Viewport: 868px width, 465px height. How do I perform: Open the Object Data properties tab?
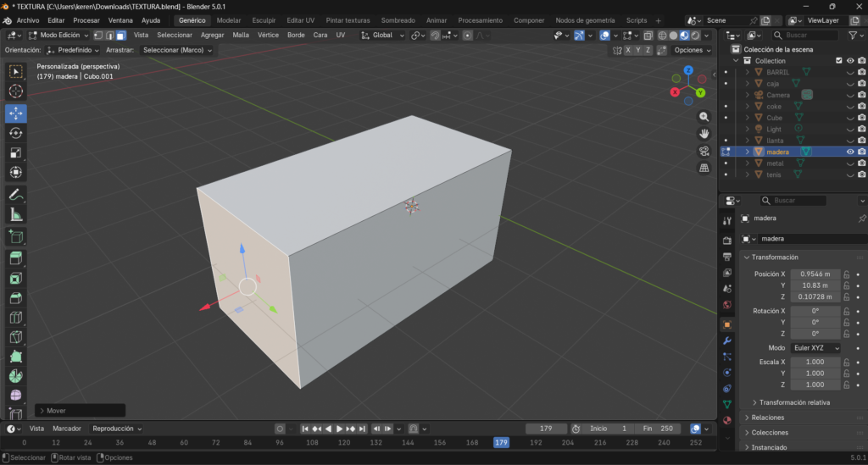[x=726, y=404]
